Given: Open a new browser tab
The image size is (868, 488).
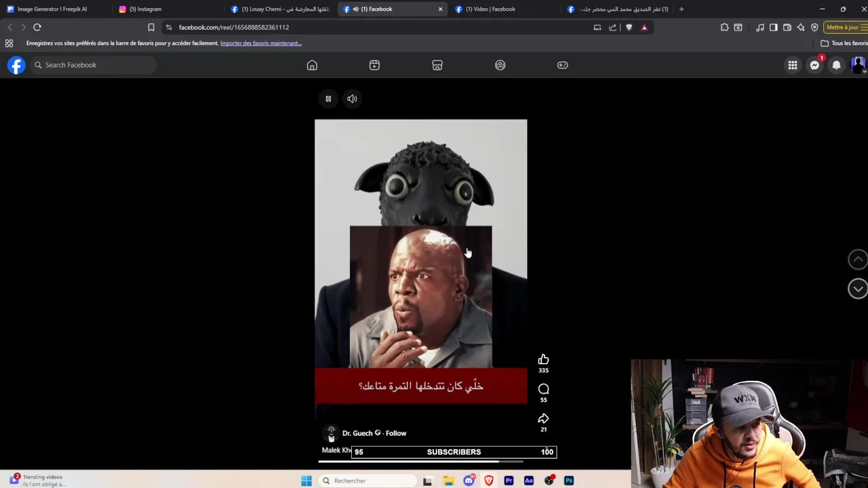Looking at the screenshot, I should (x=682, y=9).
